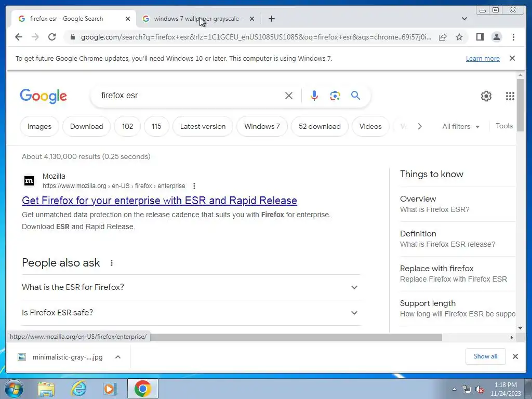Click the horizontal scrollbar thumb
Image resolution: width=532 pixels, height=399 pixels.
click(296, 337)
